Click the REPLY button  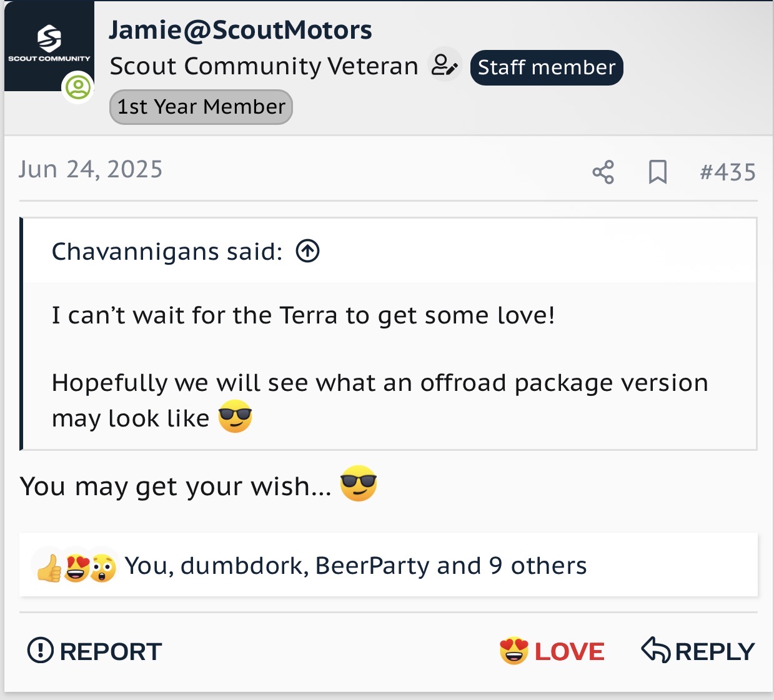698,651
